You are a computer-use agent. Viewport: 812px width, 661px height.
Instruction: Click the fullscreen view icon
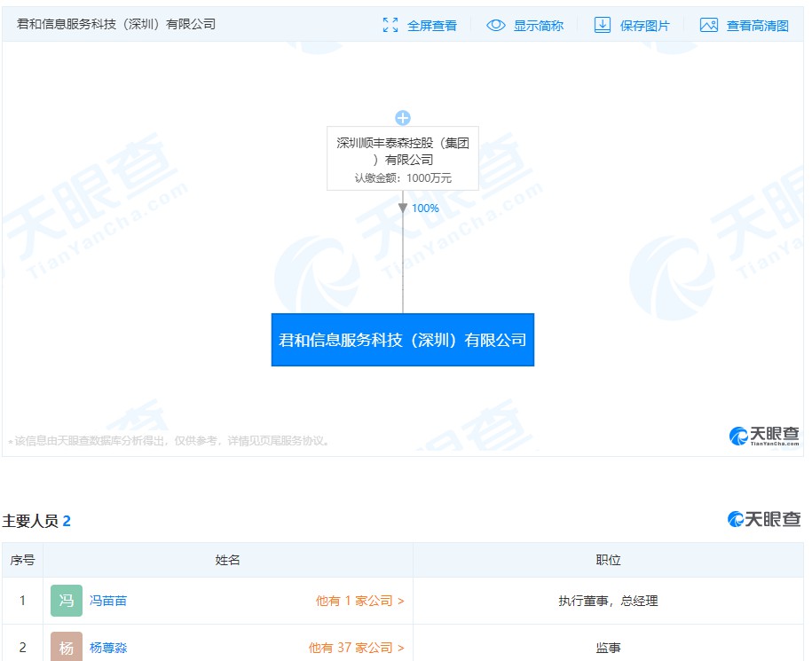pos(390,25)
